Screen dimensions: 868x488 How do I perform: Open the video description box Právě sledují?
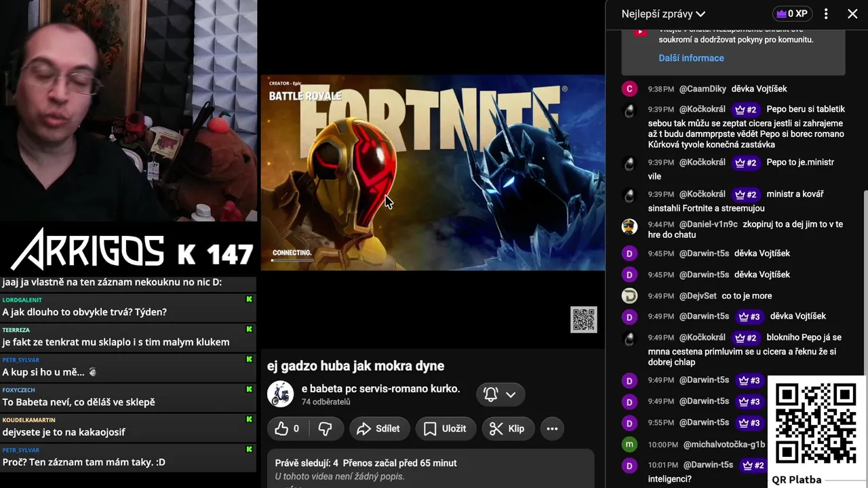click(x=431, y=468)
